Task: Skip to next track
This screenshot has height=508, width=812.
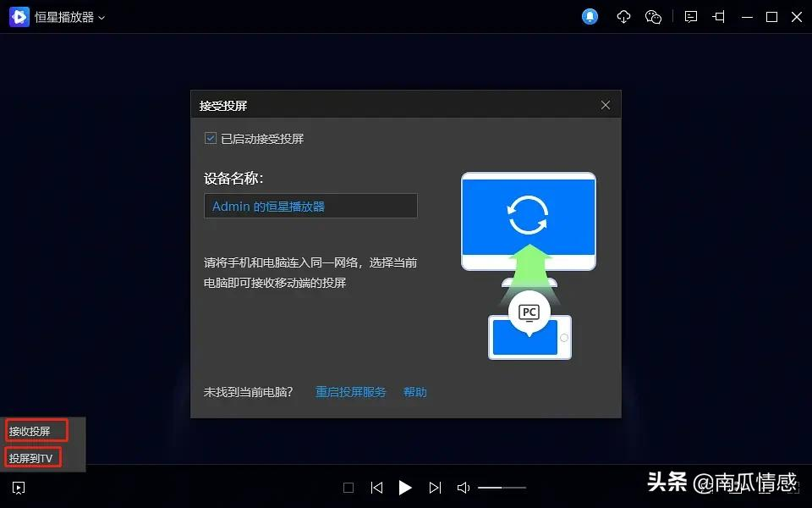Action: coord(435,488)
